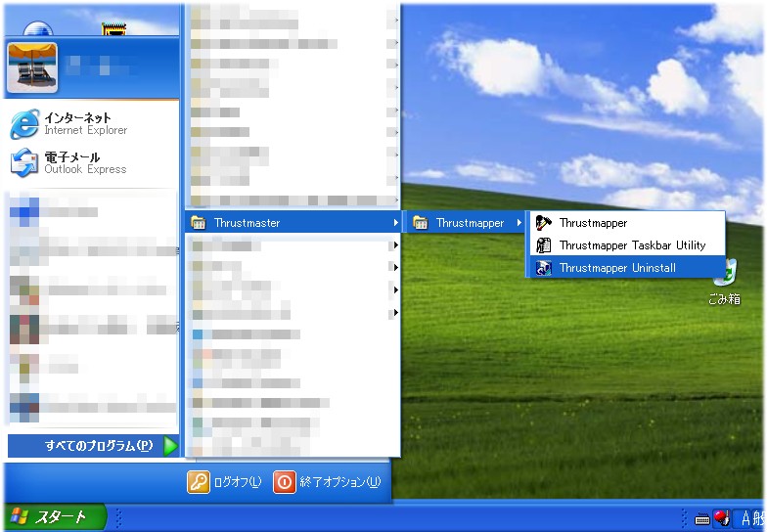Click the Thrustmapper joystick app icon

coord(544,223)
